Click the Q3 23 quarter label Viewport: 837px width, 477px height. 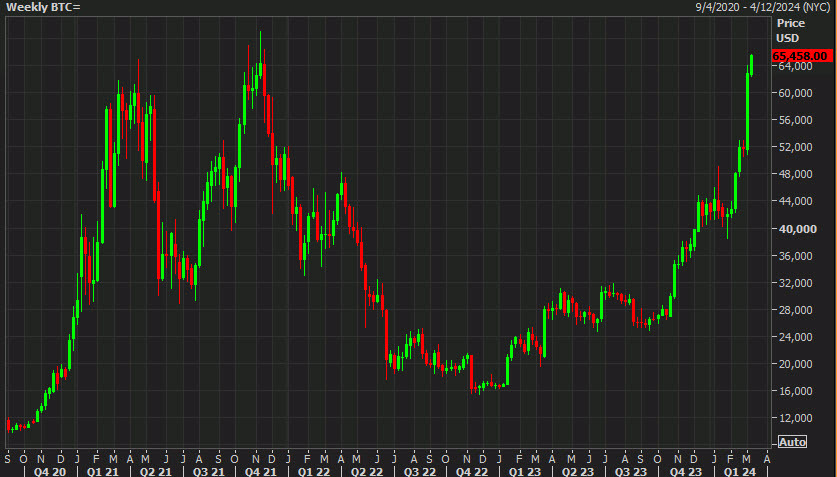coord(630,472)
